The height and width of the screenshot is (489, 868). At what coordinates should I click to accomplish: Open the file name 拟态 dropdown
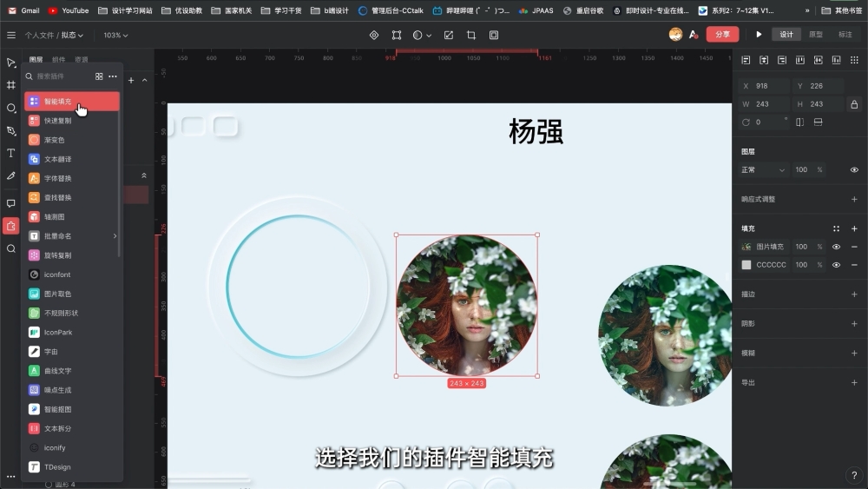coord(72,35)
